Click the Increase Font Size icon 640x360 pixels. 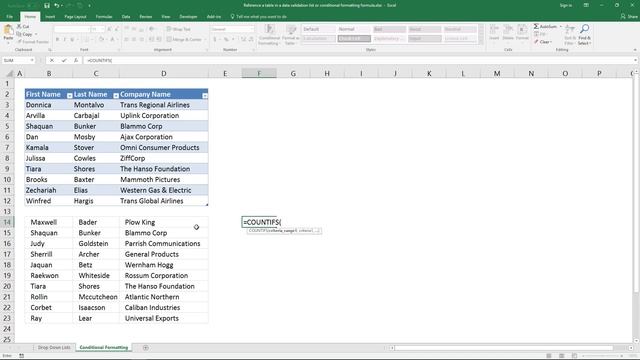pyautogui.click(x=109, y=29)
